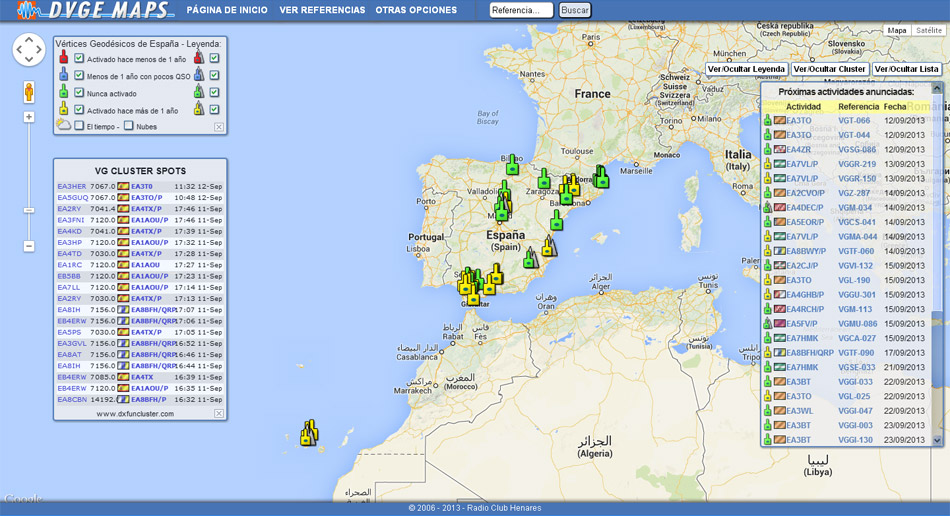Open EA3HER spotter link
This screenshot has width=950, height=516.
(x=72, y=187)
